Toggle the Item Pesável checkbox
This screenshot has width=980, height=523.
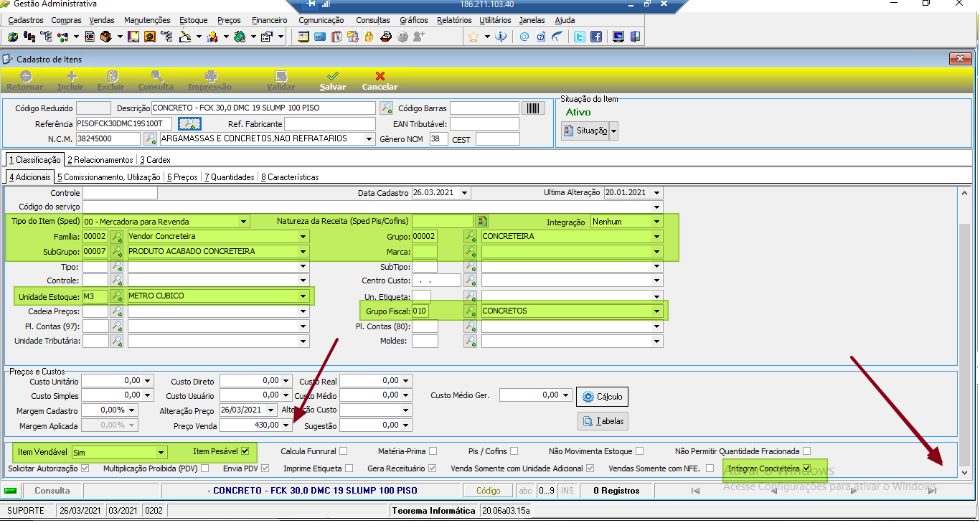pos(245,451)
